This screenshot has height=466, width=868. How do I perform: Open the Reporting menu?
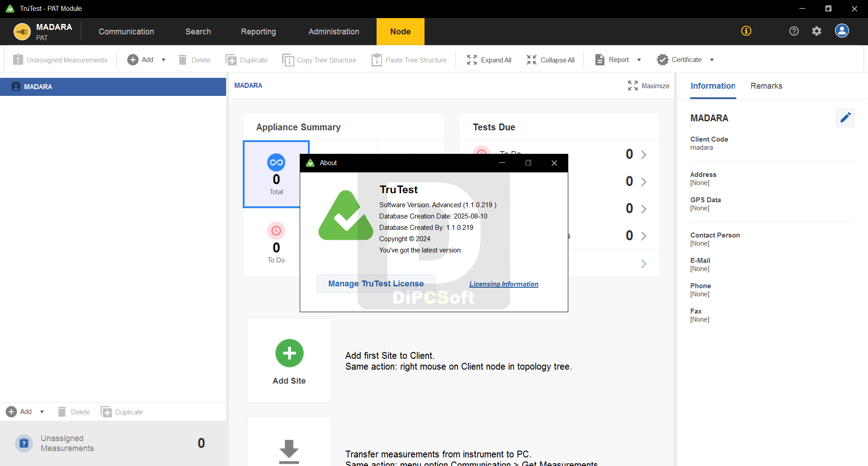(258, 32)
